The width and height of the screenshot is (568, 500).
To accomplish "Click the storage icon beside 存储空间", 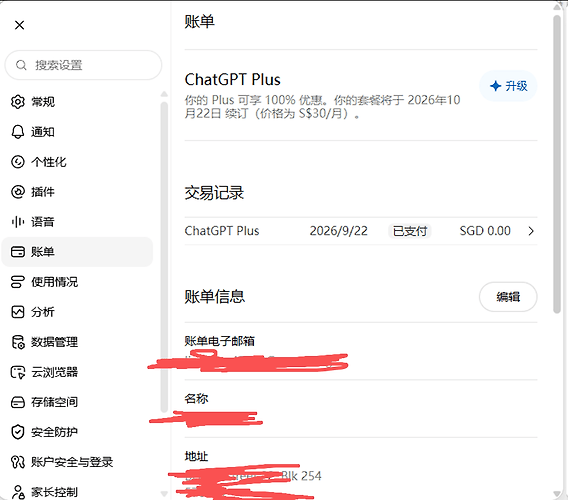I will click(18, 402).
